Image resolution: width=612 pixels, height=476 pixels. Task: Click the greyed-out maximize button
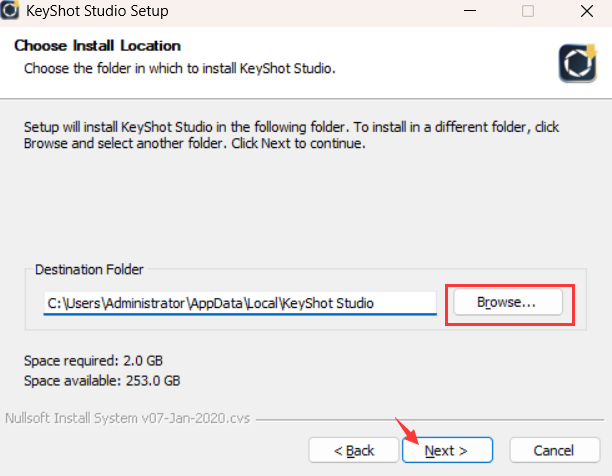click(527, 12)
